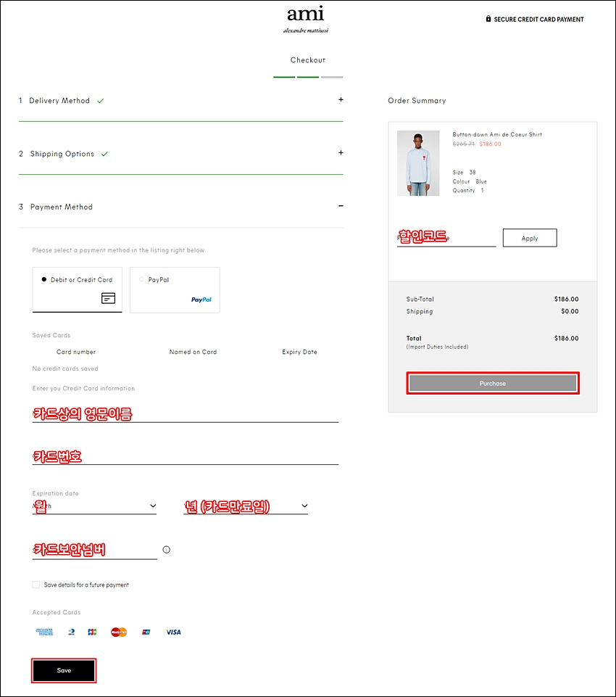616x697 pixels.
Task: Click the crossed-out $265.71 price
Action: click(464, 144)
